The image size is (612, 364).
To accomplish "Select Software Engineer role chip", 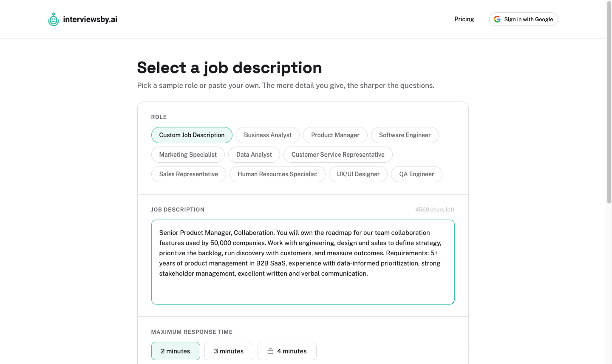I will coord(405,135).
